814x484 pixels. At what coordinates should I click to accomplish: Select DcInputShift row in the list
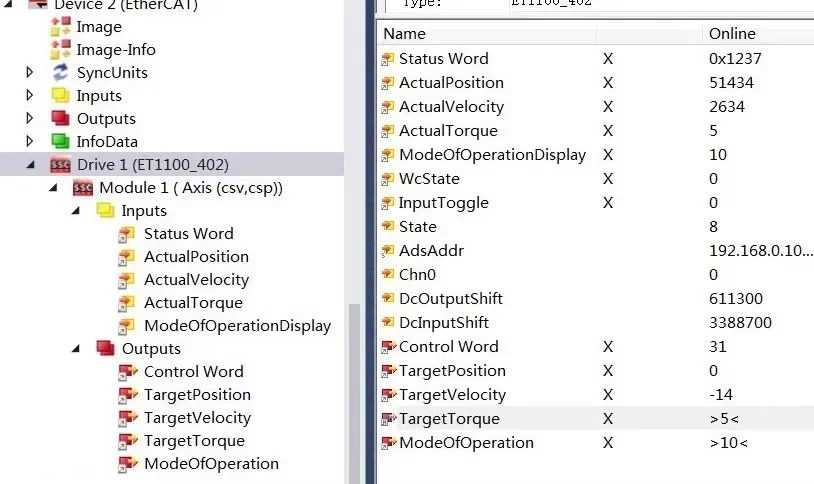point(596,322)
